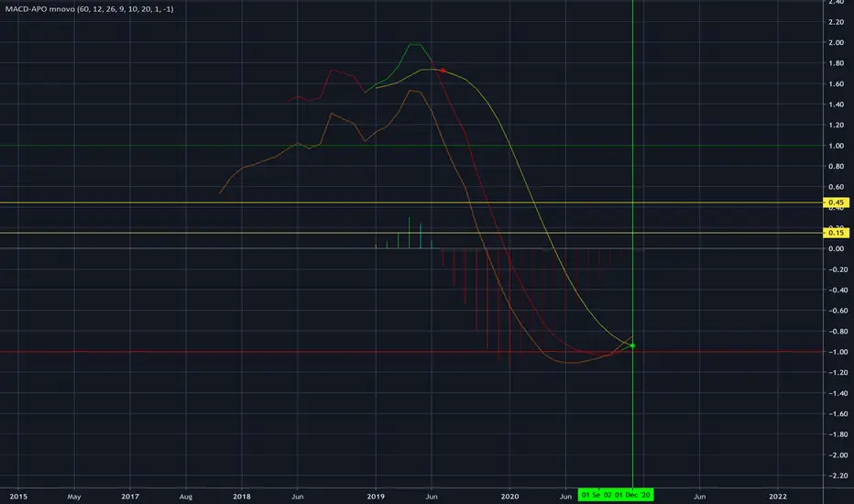Click the Aug label on the time axis
Image resolution: width=854 pixels, height=504 pixels.
(186, 497)
